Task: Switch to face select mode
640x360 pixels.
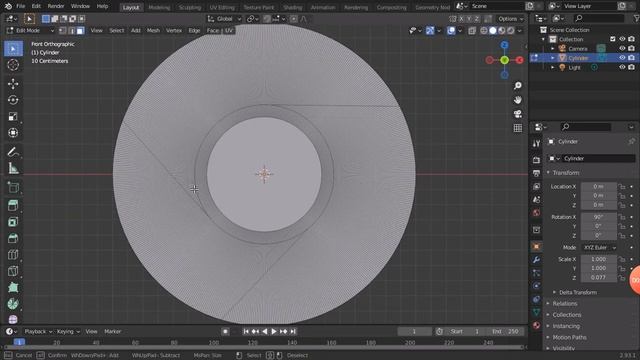Action: [x=80, y=31]
